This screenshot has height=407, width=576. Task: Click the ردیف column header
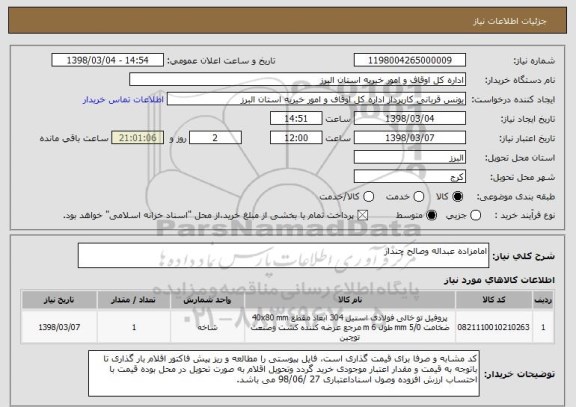click(x=543, y=300)
